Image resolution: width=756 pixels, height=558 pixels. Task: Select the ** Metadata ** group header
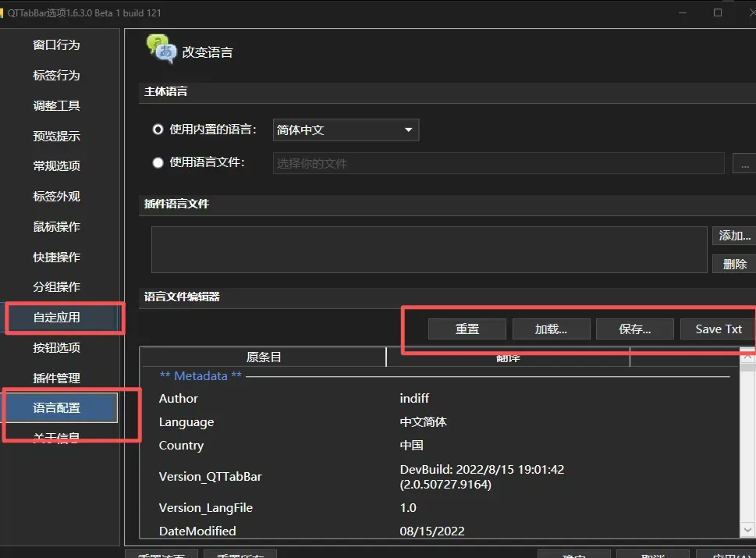click(201, 375)
